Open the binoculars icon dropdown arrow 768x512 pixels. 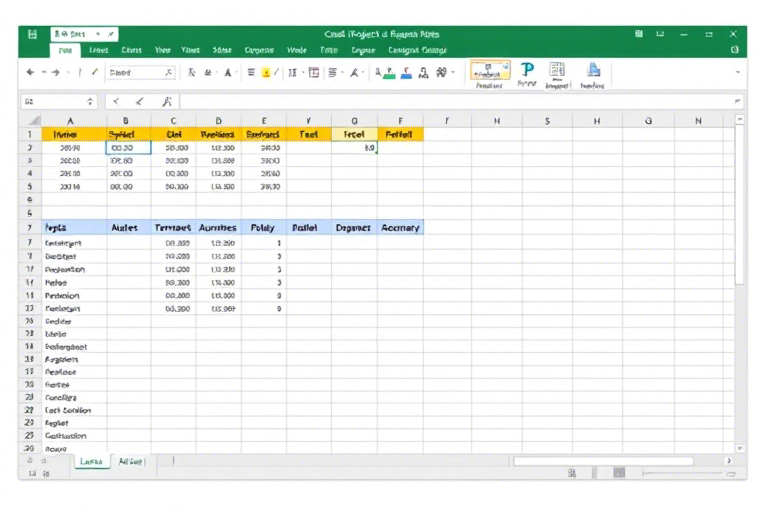click(x=453, y=73)
